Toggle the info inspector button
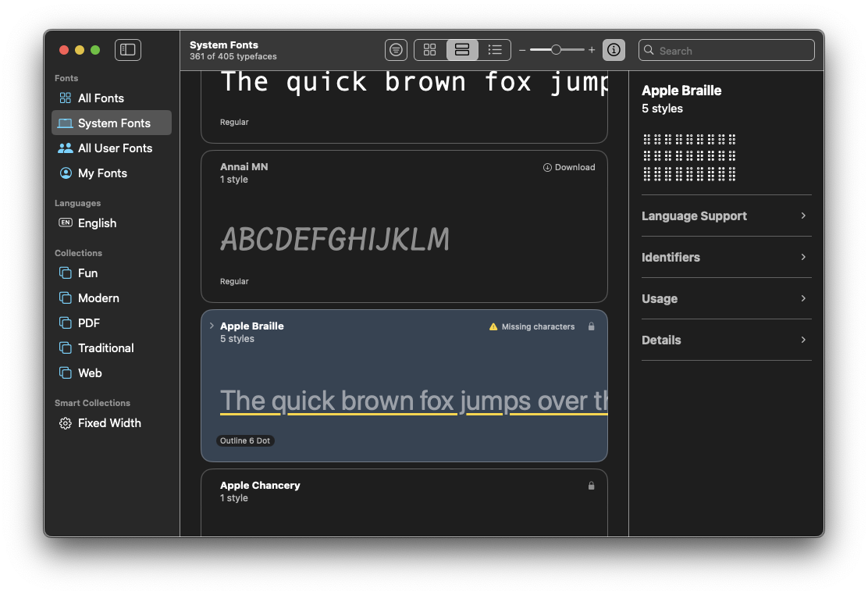The width and height of the screenshot is (868, 595). tap(614, 50)
